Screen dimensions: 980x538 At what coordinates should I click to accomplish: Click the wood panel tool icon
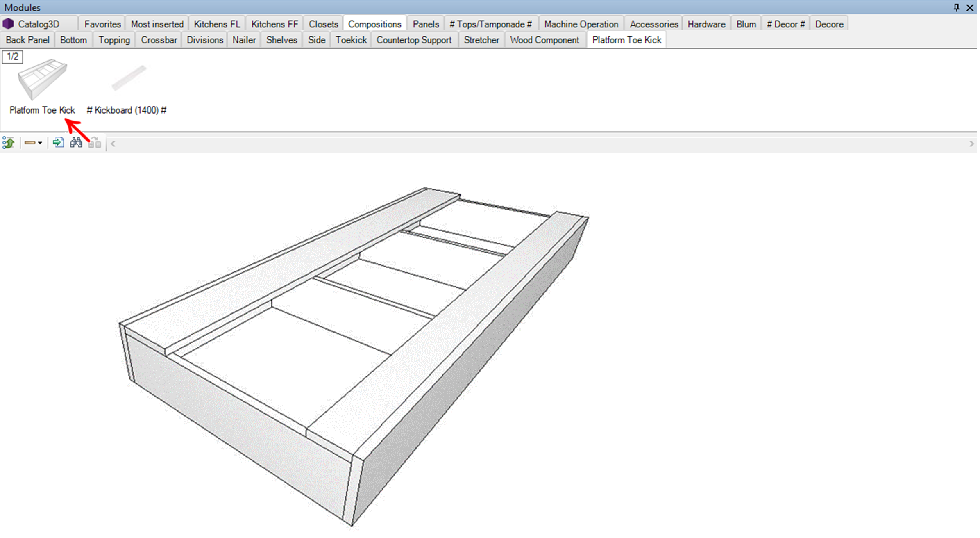click(x=29, y=143)
